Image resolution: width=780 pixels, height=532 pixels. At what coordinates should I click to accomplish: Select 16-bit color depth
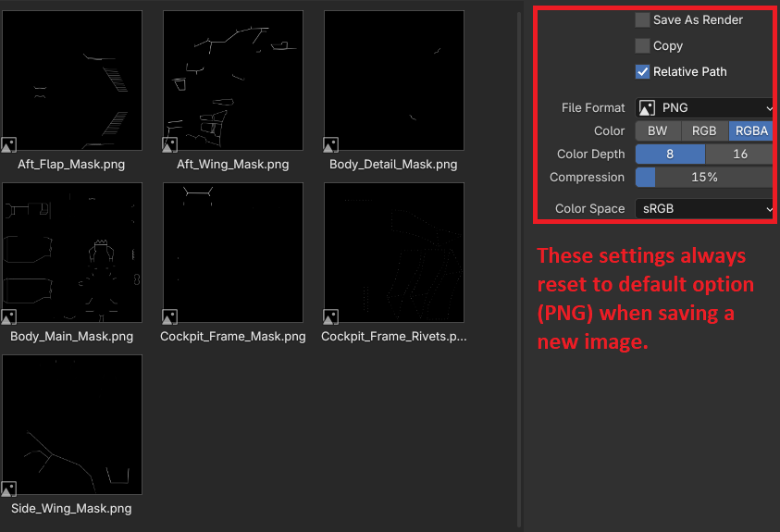pos(739,155)
